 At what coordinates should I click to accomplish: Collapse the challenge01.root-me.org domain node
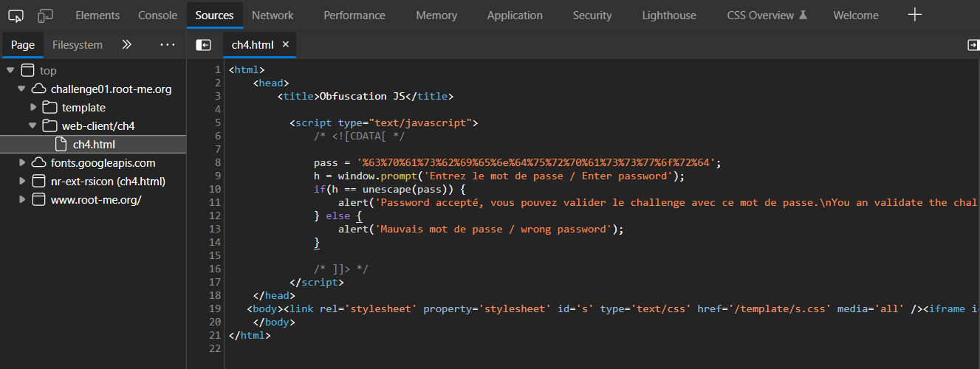tap(21, 89)
